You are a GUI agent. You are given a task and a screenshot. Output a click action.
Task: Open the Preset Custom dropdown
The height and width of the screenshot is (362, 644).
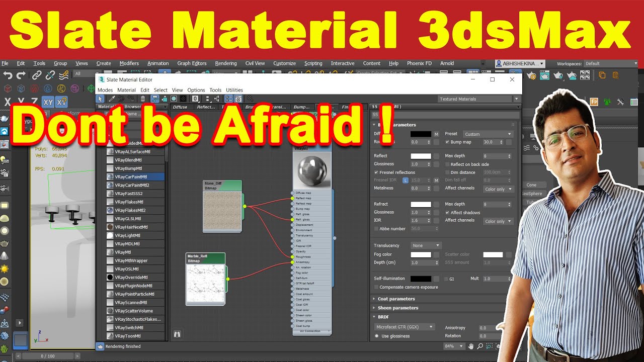(488, 134)
